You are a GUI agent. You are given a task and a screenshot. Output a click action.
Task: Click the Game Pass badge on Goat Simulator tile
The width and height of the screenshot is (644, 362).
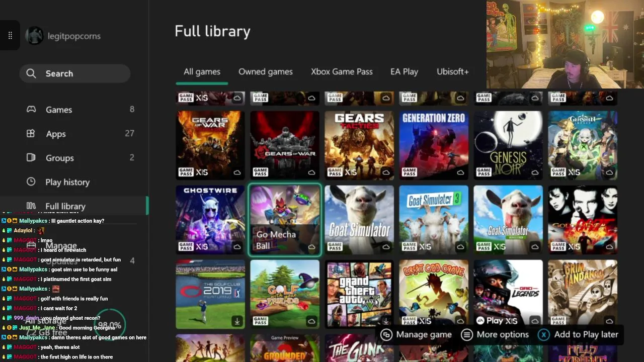[x=335, y=246]
